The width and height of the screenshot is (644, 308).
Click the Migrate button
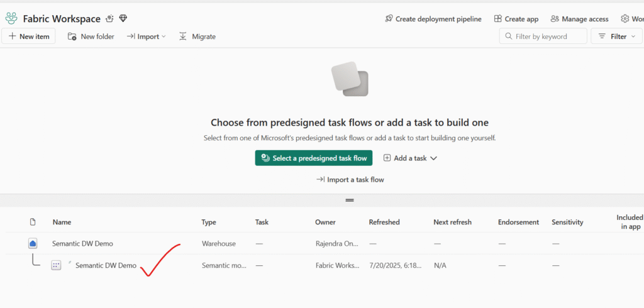pos(197,36)
